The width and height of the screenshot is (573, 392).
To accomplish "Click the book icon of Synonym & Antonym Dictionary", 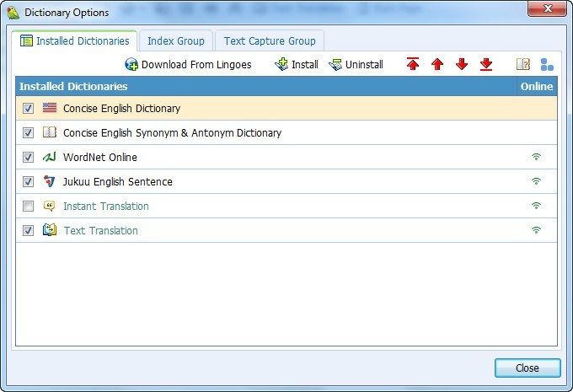I will [x=50, y=132].
